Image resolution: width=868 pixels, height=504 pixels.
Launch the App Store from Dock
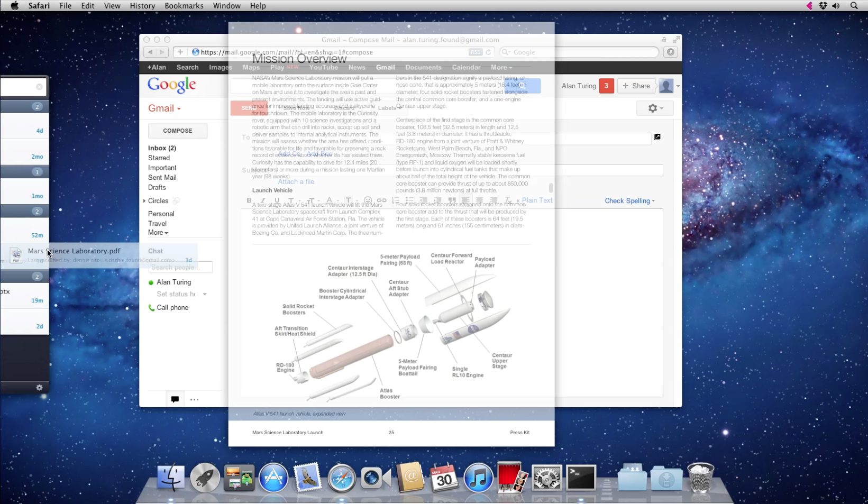[x=273, y=478]
